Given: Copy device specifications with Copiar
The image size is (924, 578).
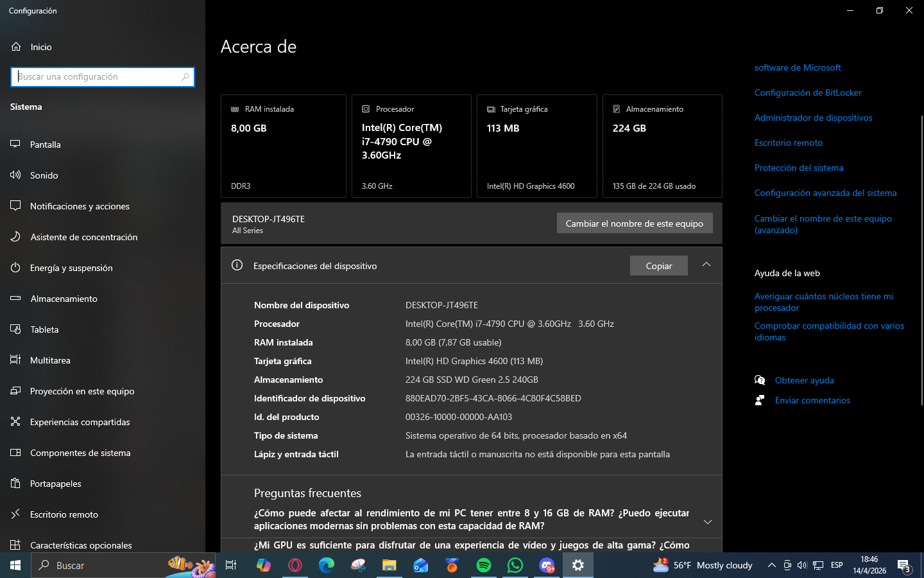Looking at the screenshot, I should [x=659, y=266].
